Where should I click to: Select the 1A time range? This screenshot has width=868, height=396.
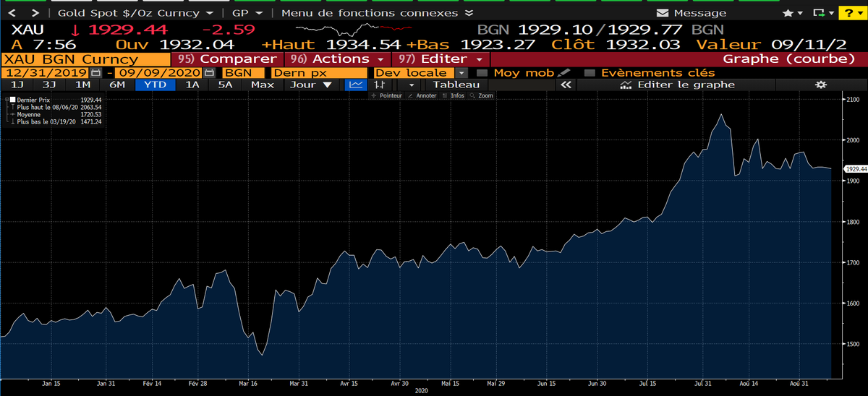tap(192, 85)
